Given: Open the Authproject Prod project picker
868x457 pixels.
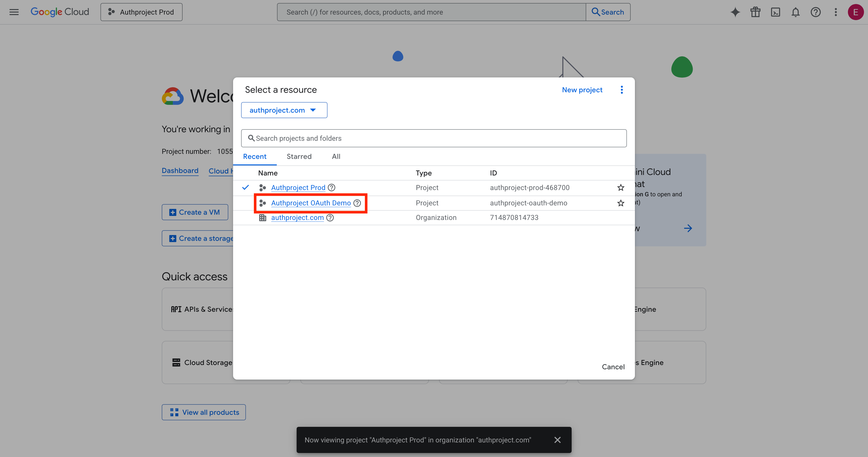Looking at the screenshot, I should 141,12.
